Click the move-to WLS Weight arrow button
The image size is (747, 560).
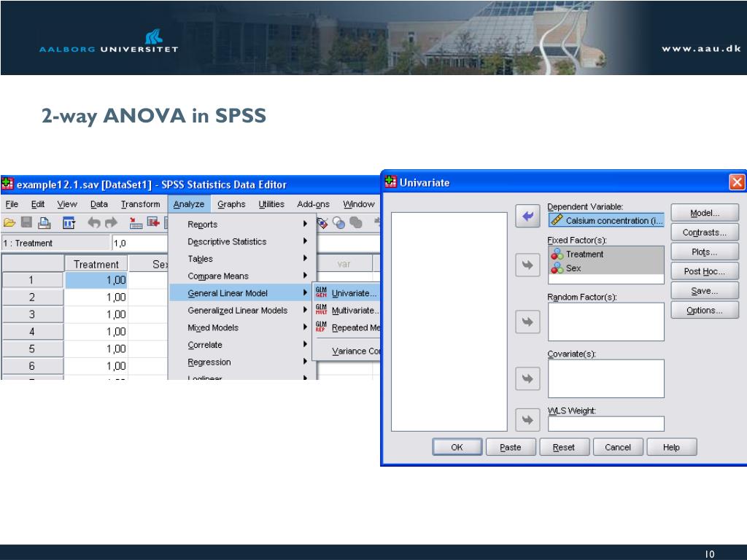point(527,419)
